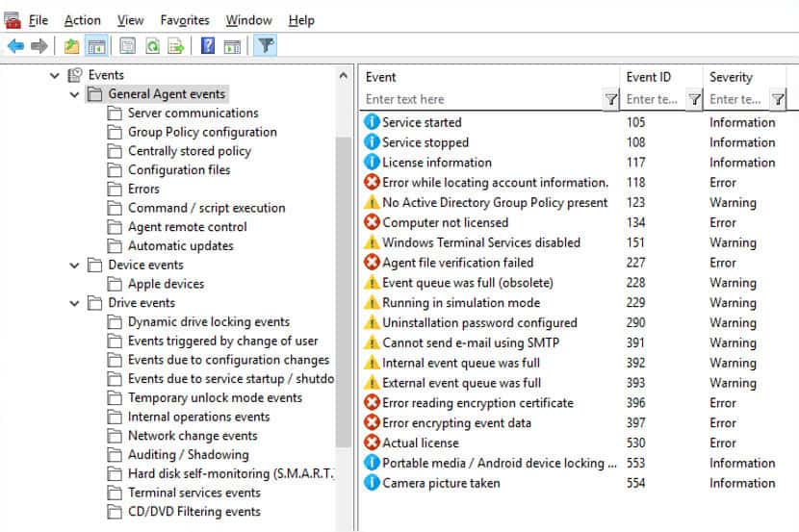This screenshot has width=799, height=532.
Task: Select the 'Agent file verification failed' event row
Action: tap(457, 263)
